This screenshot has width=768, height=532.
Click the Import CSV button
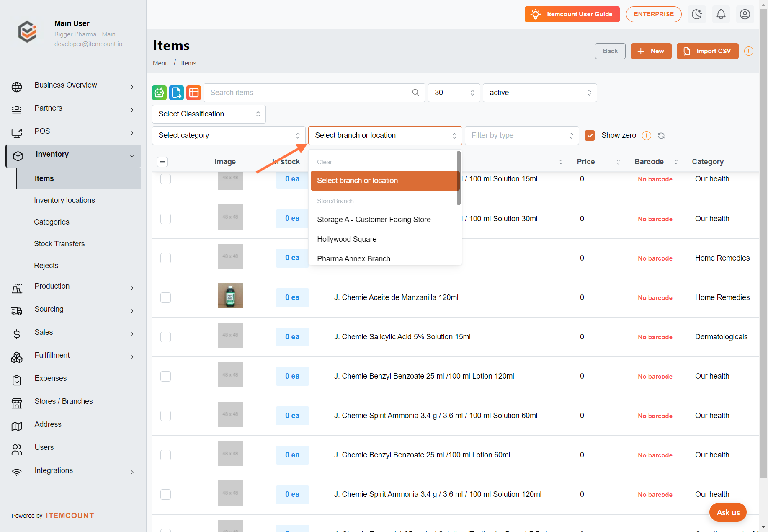point(707,51)
